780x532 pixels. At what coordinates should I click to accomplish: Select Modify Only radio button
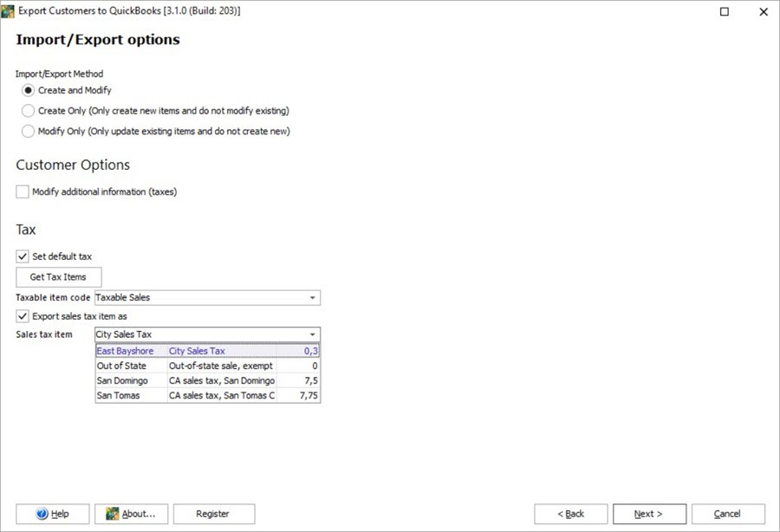click(29, 132)
